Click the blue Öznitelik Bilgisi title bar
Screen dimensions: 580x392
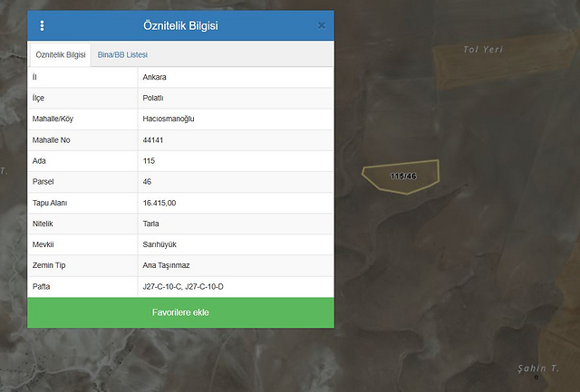tap(180, 25)
